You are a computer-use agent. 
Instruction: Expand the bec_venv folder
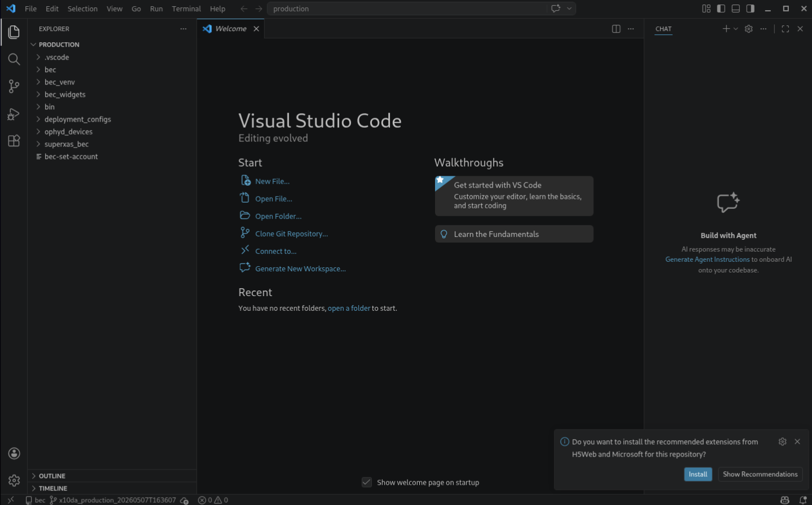pos(112,82)
